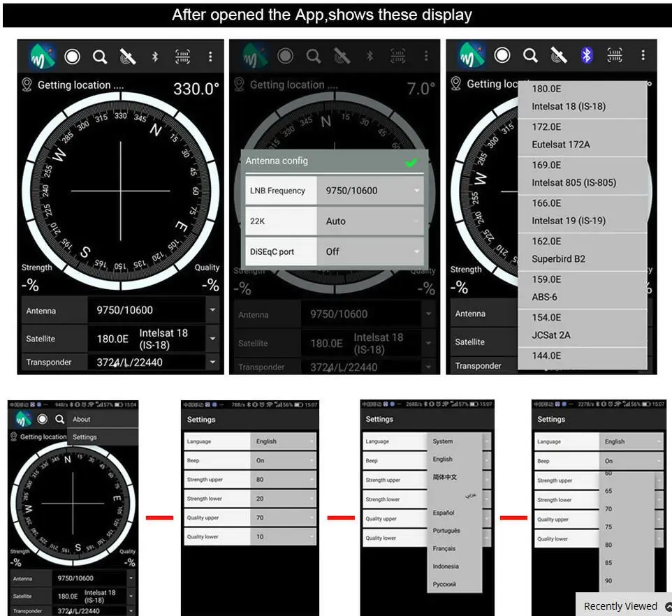The height and width of the screenshot is (616, 672).
Task: Select Settings from the overflow menu
Action: (103, 437)
